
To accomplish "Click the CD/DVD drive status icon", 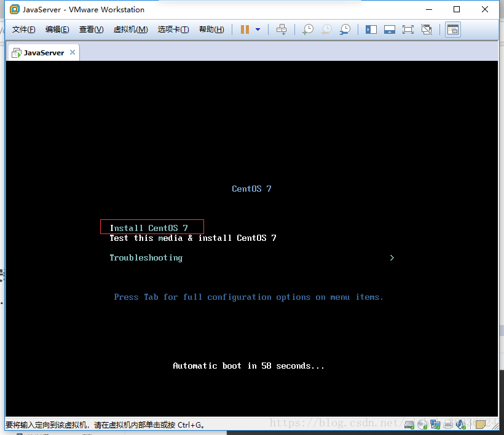I will pos(422,425).
